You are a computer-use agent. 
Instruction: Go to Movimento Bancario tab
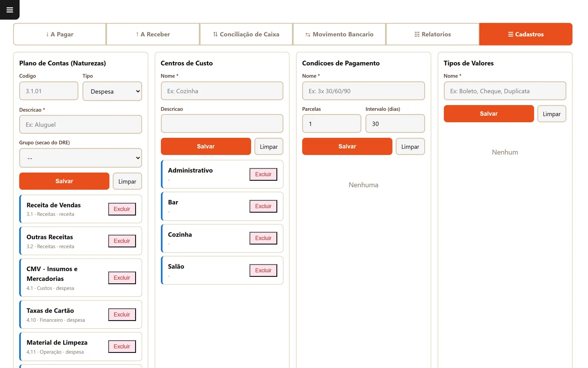[x=339, y=34]
